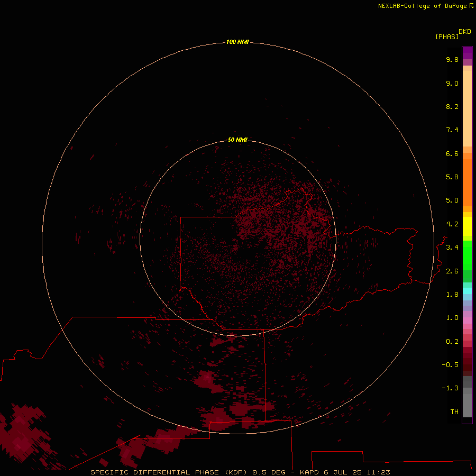
Task: Click the -1.3 color scale value
Action: coord(450,388)
